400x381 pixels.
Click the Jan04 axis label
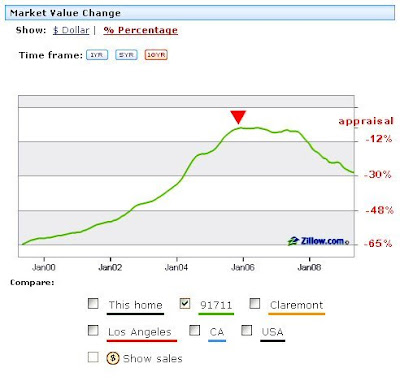[x=176, y=267]
